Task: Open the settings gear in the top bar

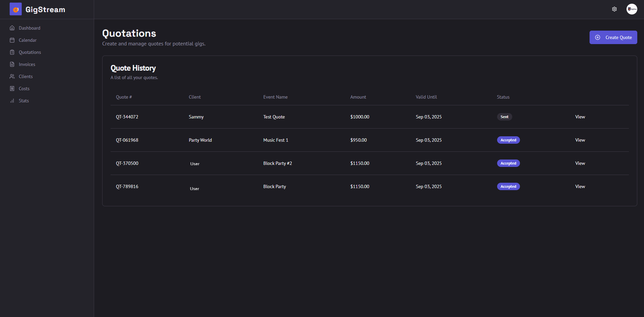Action: [x=614, y=9]
